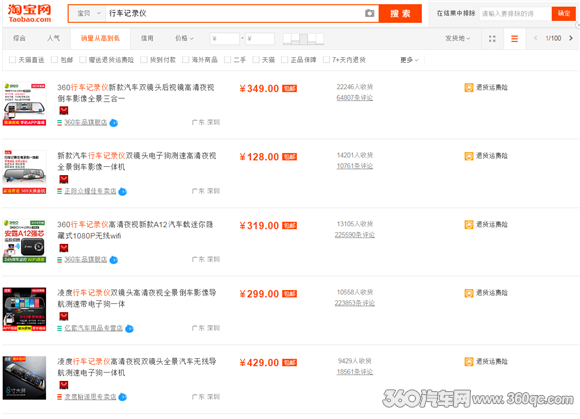Viewport: 580px width, 419px height.
Task: Click return shipping insurance icon for ¥319.00 item
Action: coord(469,224)
